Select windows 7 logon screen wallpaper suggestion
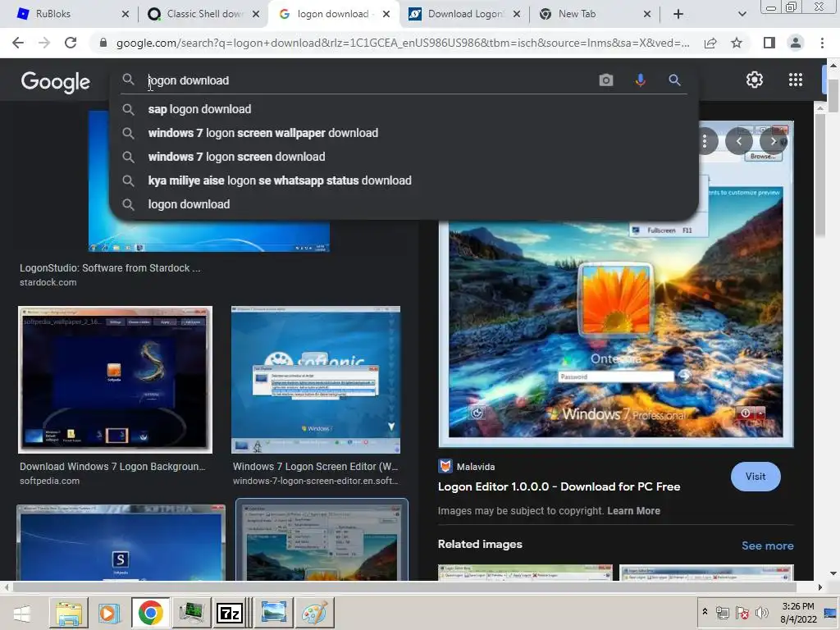 403,133
